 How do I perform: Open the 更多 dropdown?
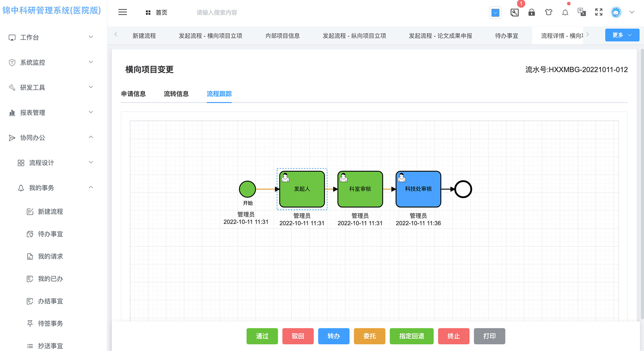[622, 35]
